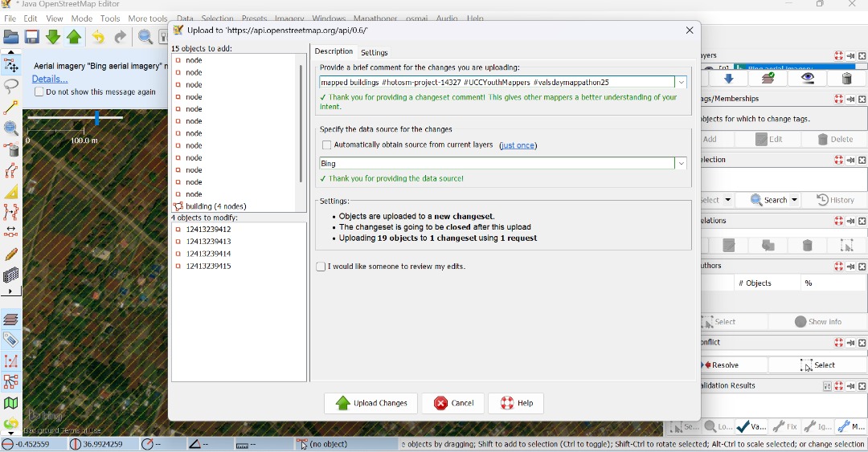Select 'building (4 nodes)' in add list

(x=216, y=206)
